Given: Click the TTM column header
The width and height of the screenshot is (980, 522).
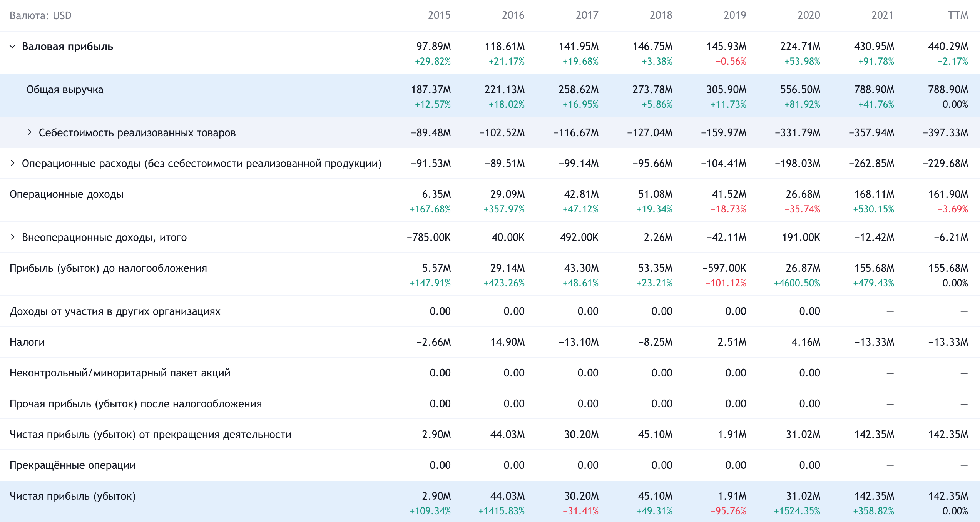Looking at the screenshot, I should coord(958,15).
